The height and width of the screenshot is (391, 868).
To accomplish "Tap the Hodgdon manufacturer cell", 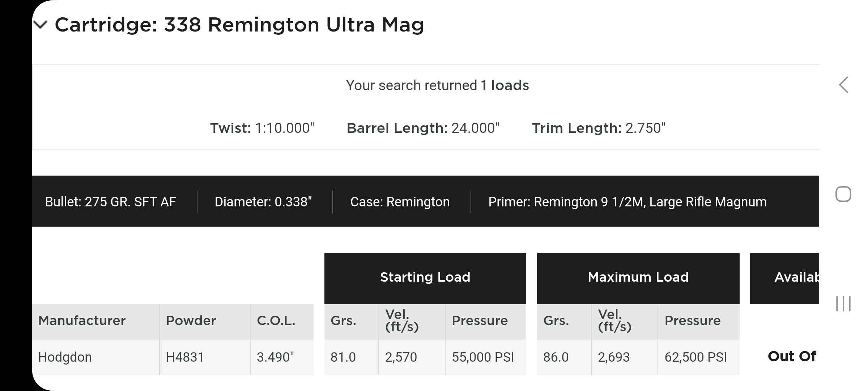I will (x=65, y=357).
